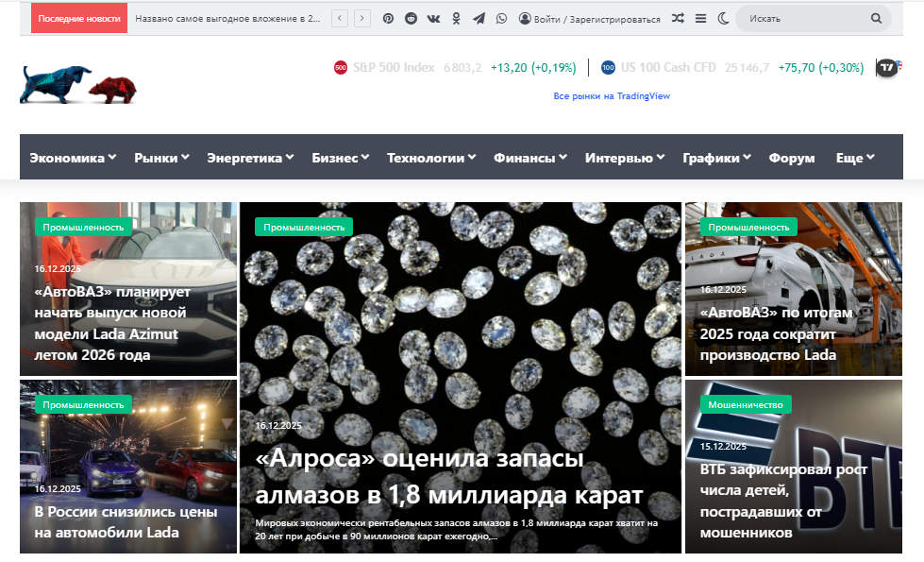Click the 15.12.2025 date on ВТБ card
The width and height of the screenshot is (924, 562).
pyautogui.click(x=723, y=447)
